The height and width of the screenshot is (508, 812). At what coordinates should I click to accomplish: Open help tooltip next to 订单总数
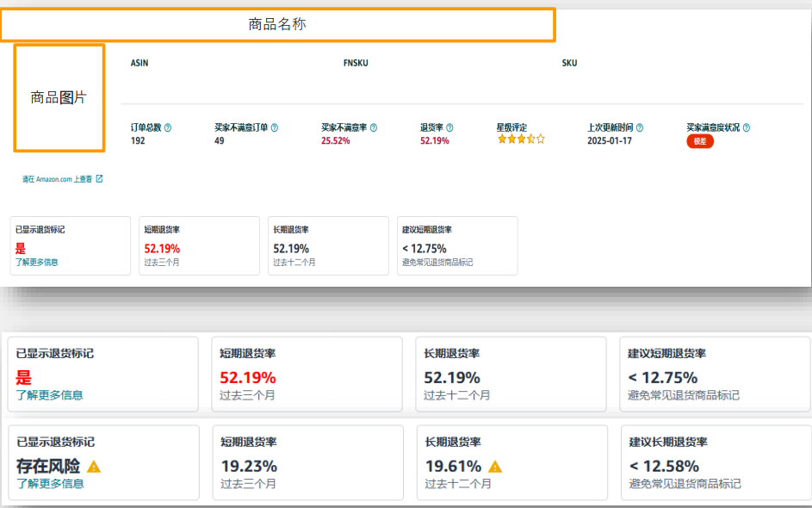point(167,127)
